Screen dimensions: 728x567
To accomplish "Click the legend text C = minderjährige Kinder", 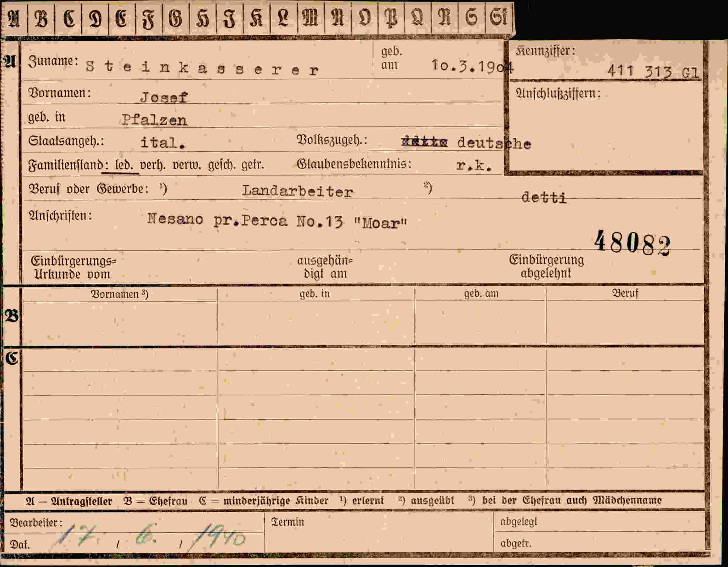I will pyautogui.click(x=264, y=501).
